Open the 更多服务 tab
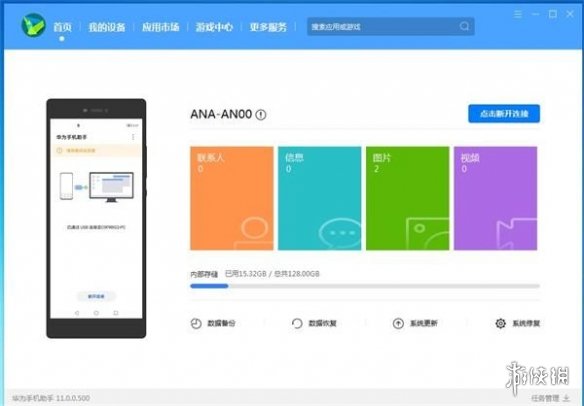This screenshot has width=584, height=406. click(x=268, y=27)
